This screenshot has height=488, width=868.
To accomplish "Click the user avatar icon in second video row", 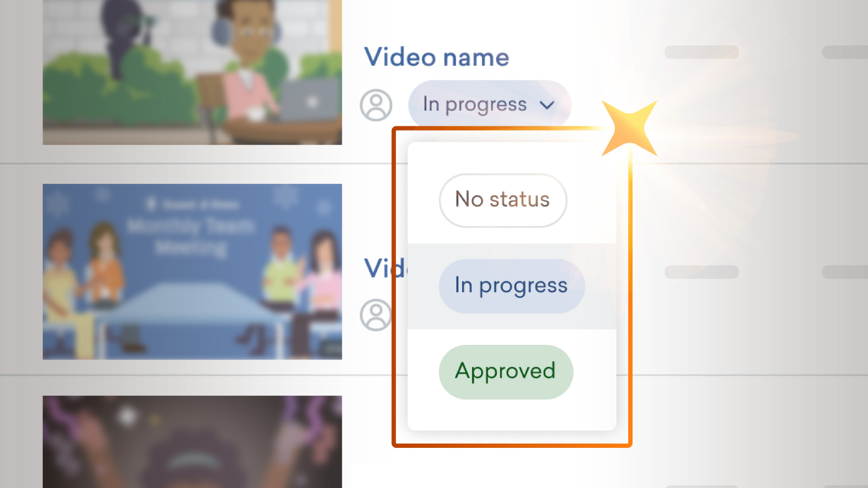I will pyautogui.click(x=375, y=315).
